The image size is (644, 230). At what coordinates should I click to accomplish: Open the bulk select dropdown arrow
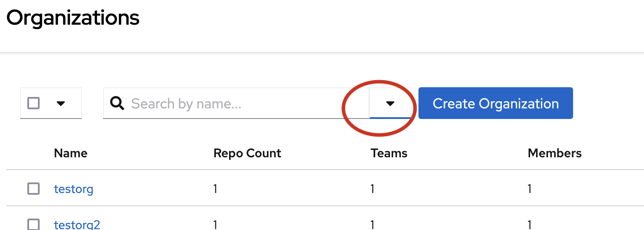(61, 103)
